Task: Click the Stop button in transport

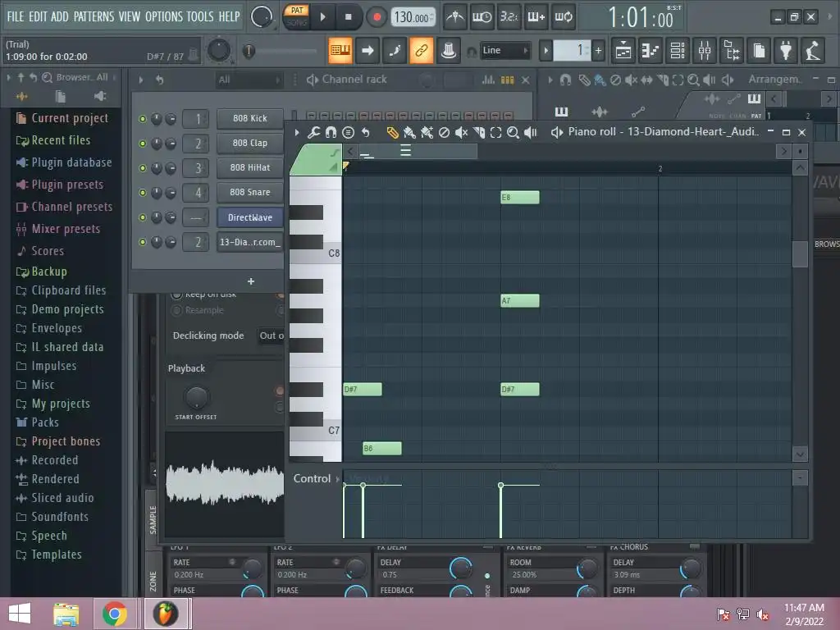Action: 348,17
